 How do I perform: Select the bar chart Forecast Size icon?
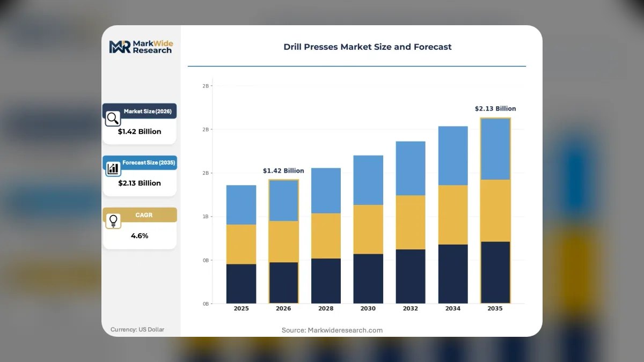coord(113,169)
